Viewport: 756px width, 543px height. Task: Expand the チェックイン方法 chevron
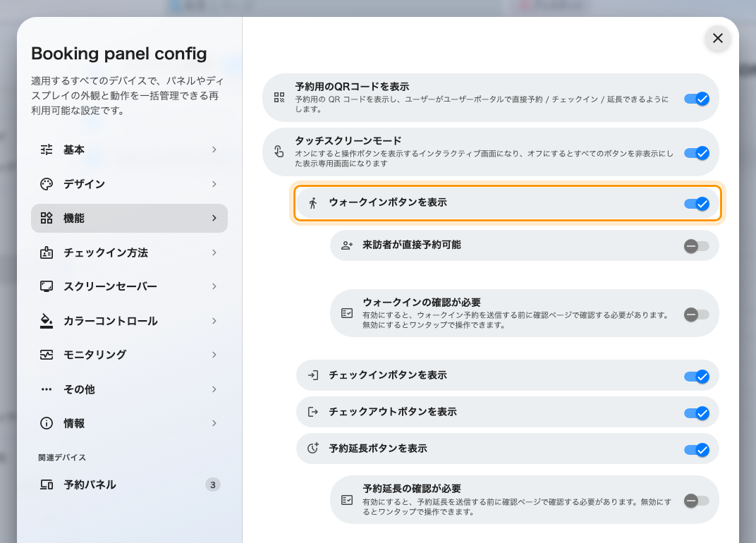click(x=214, y=252)
